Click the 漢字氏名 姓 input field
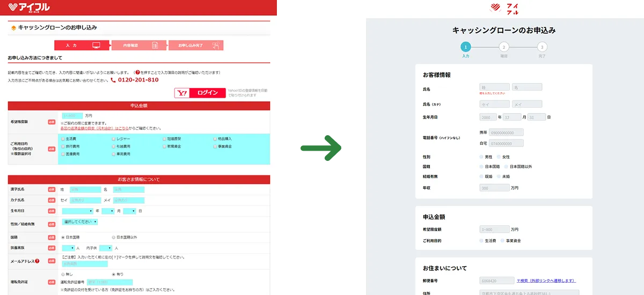644x295 pixels. [x=85, y=189]
